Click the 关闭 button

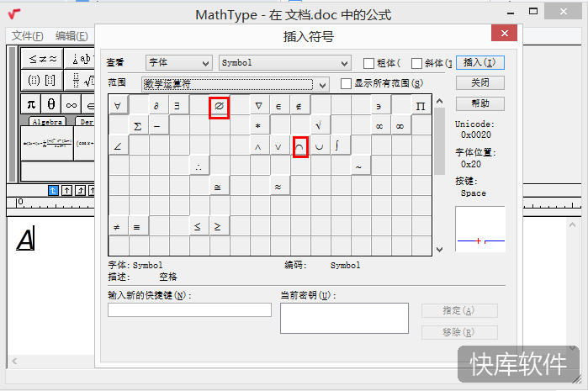tap(480, 82)
